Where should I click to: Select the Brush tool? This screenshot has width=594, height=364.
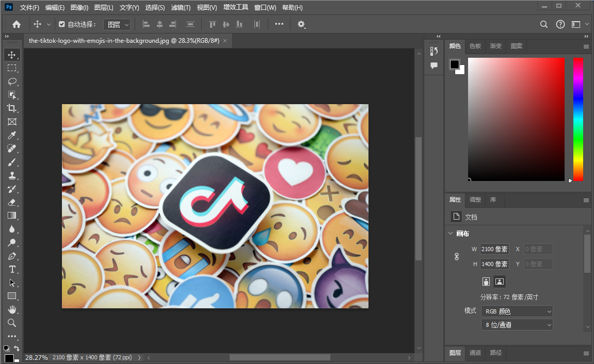12,162
